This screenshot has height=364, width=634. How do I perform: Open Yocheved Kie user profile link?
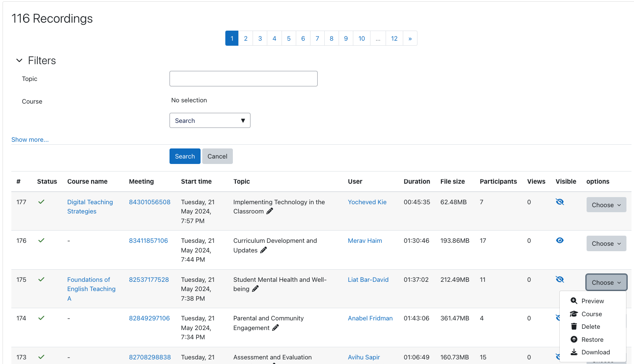pos(367,202)
